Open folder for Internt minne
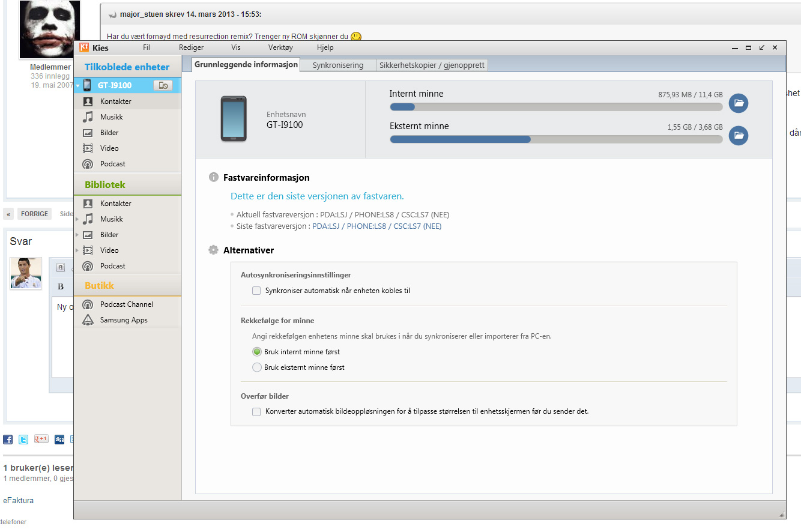Viewport: 801px width, 532px height. [739, 103]
